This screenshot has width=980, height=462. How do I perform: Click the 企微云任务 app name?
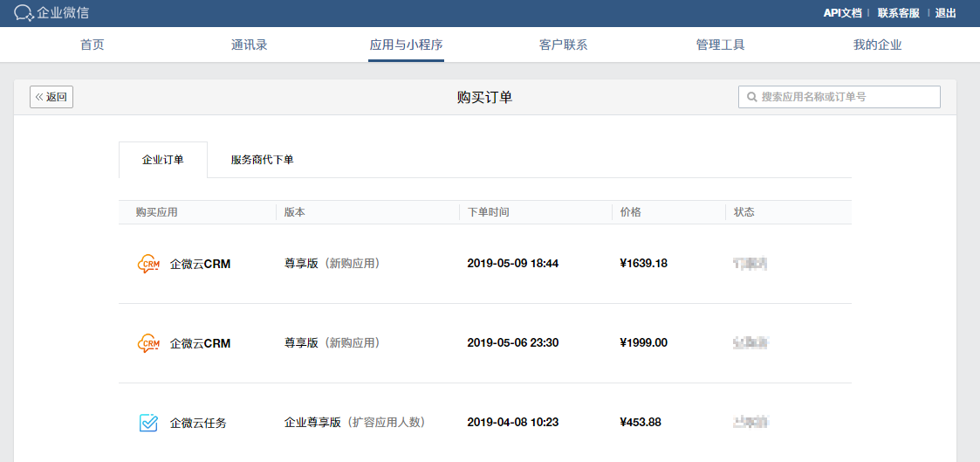(198, 424)
